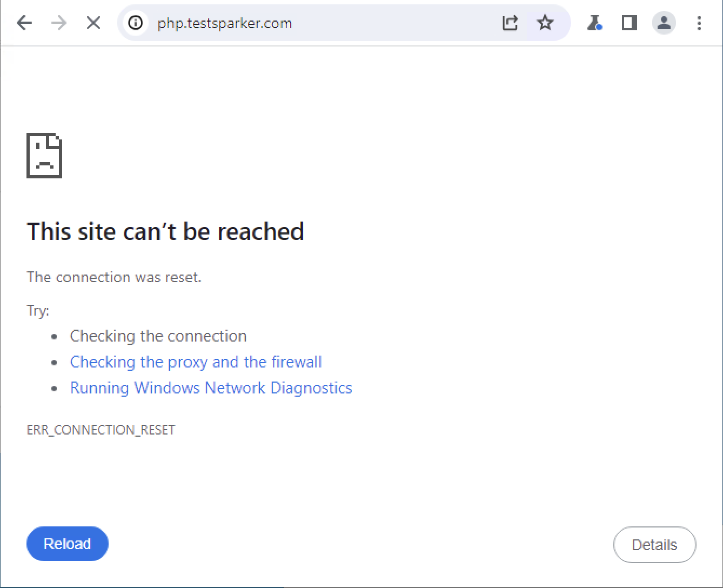View site information icon
Screen dimensions: 723x588
pos(136,23)
